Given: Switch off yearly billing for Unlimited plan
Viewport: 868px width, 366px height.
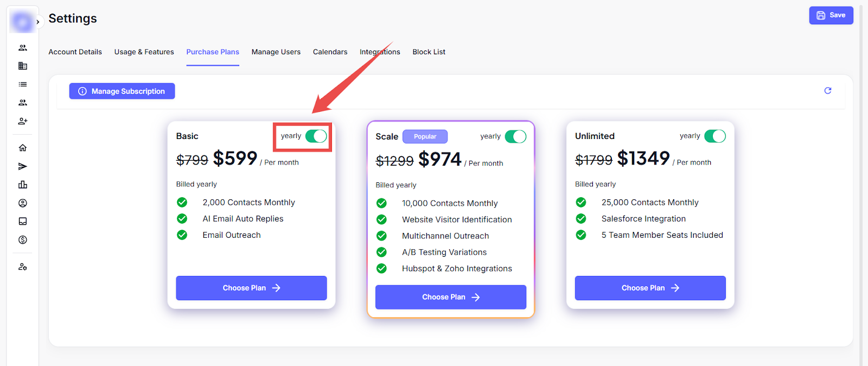Looking at the screenshot, I should click(x=714, y=136).
